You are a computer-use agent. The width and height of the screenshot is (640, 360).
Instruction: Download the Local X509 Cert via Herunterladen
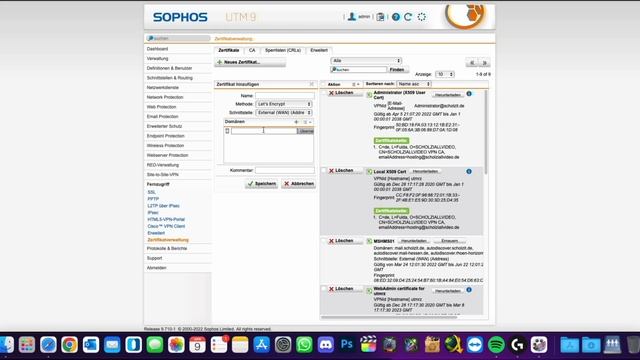tap(425, 171)
